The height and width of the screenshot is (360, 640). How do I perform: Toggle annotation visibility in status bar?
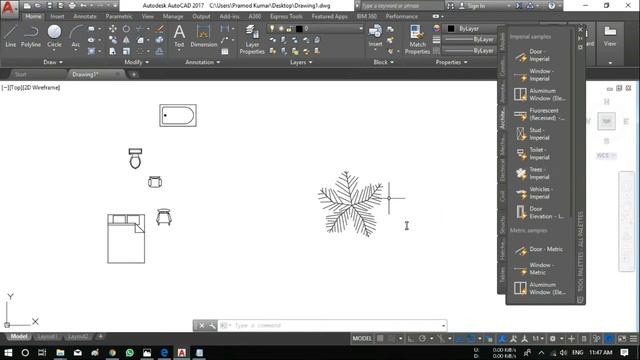click(502, 338)
